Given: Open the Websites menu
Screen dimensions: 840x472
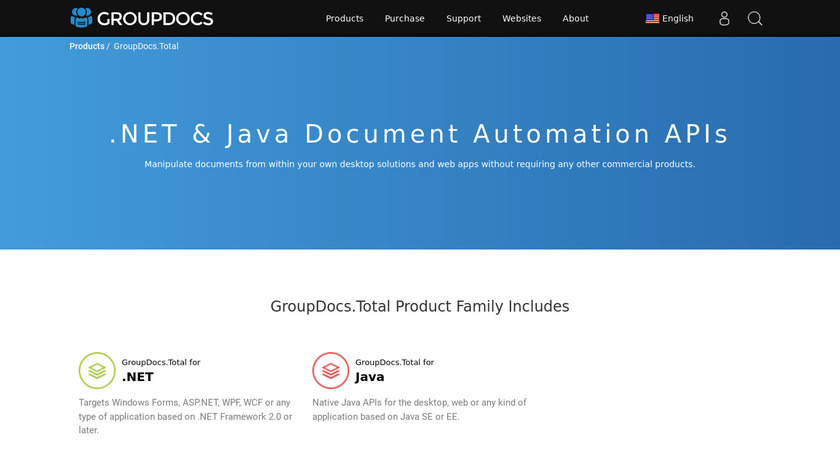Looking at the screenshot, I should 521,18.
